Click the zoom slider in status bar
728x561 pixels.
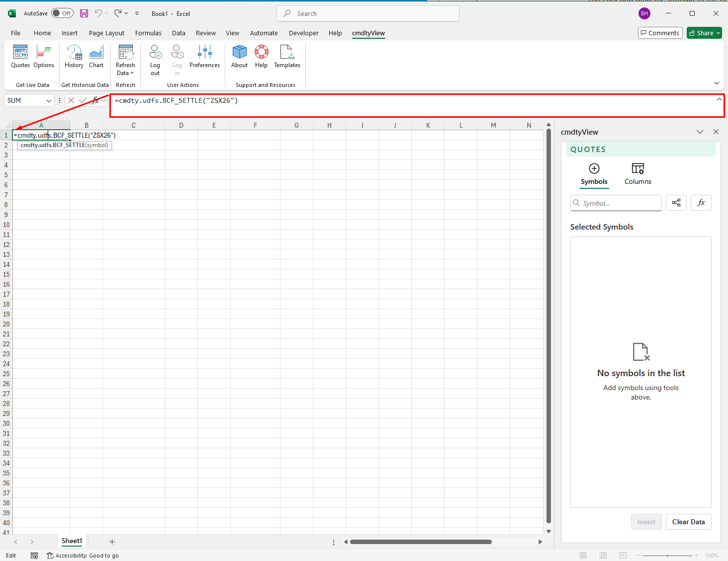point(667,556)
